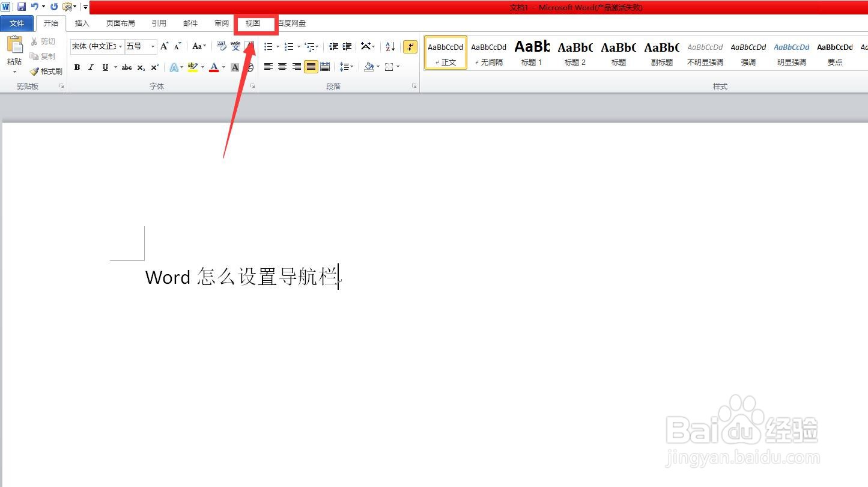
Task: Align text to the left
Action: point(269,67)
